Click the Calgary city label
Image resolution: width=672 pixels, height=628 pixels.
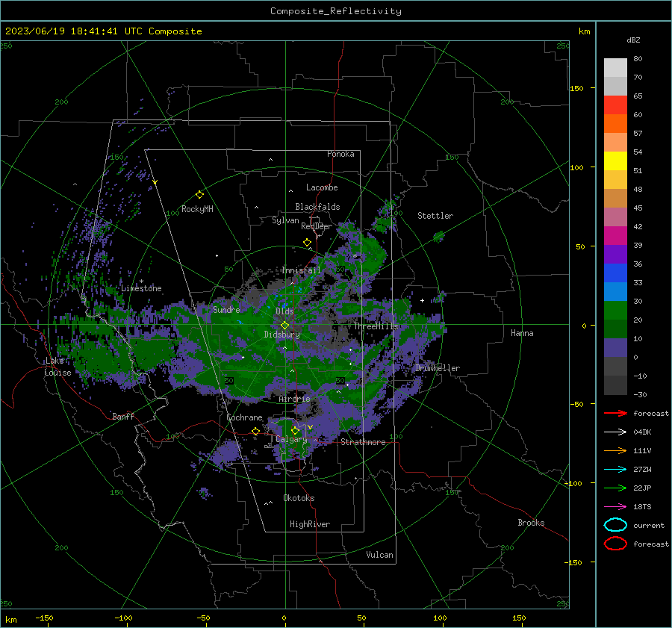(x=291, y=439)
